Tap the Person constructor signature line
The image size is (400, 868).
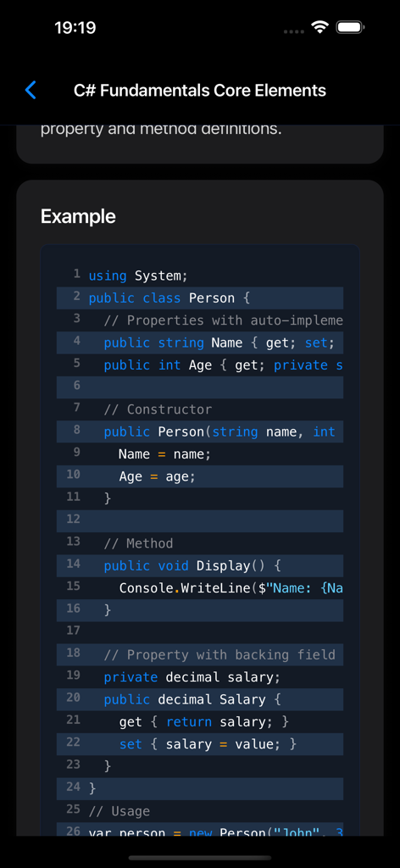tap(200, 431)
